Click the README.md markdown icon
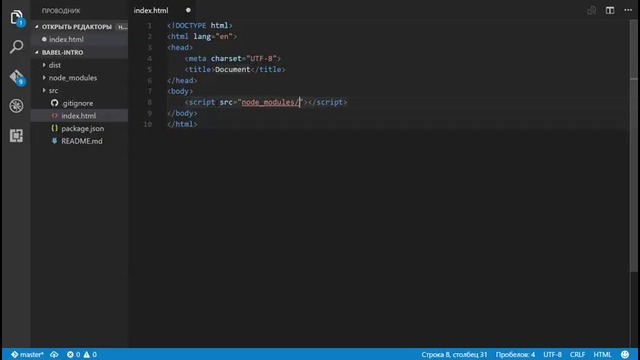This screenshot has height=360, width=640. click(54, 141)
